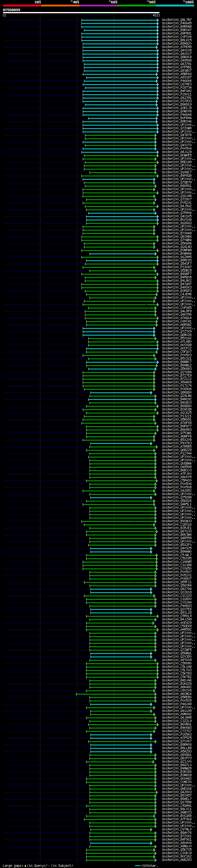Select hit label UniRef100_Q5K7X5

tap(177, 850)
